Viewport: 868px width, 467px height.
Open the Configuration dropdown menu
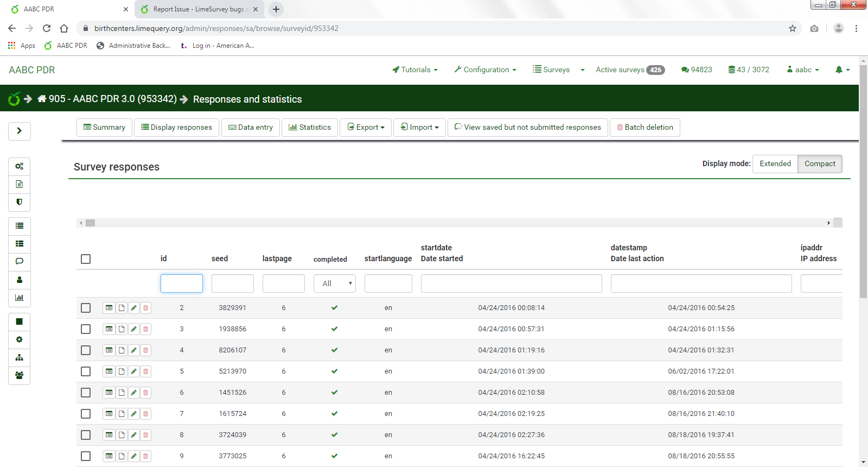(486, 70)
